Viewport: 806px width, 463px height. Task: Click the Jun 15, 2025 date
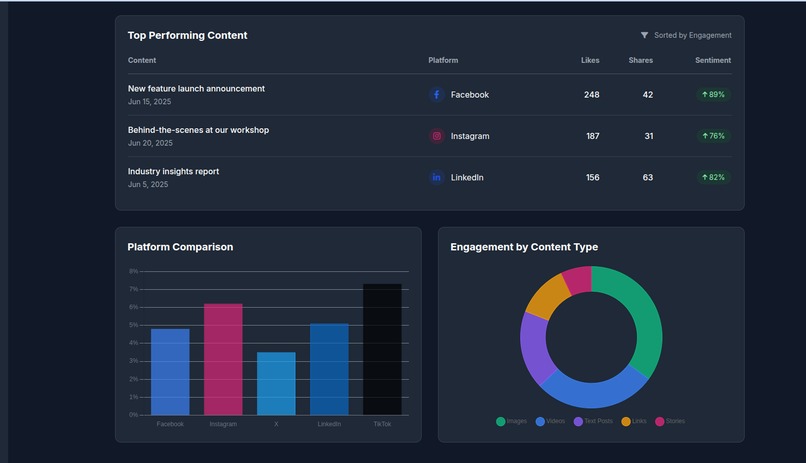click(x=150, y=102)
